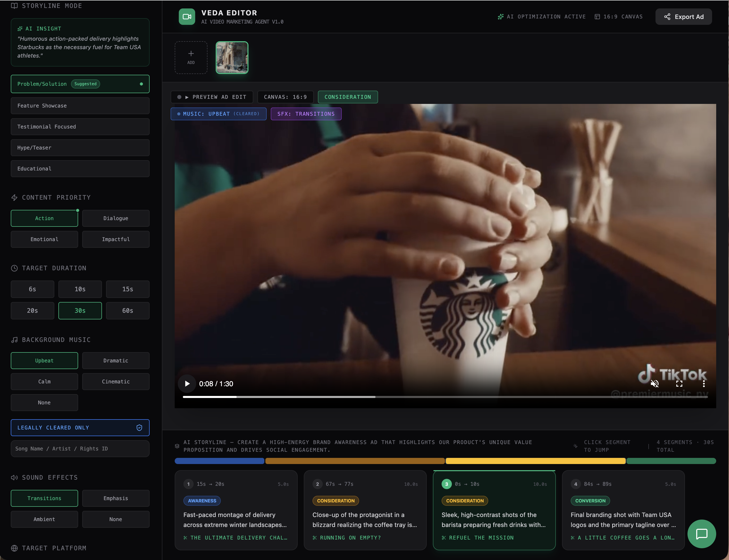This screenshot has height=560, width=729.
Task: Click the Target Duration clock icon
Action: point(14,268)
